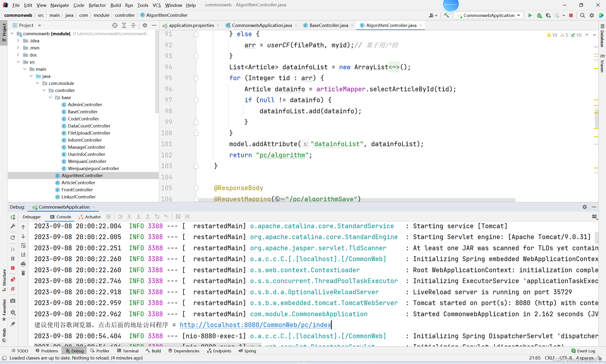Collapse the base package folder
The height and width of the screenshot is (364, 606).
[50, 97]
